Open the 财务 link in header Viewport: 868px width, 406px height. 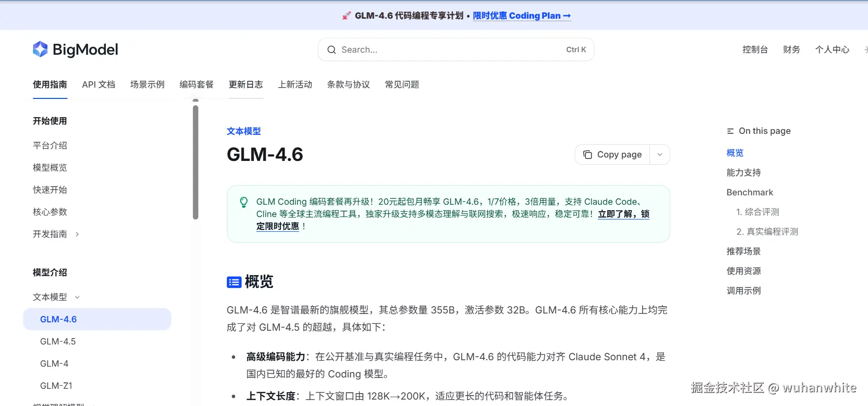792,50
